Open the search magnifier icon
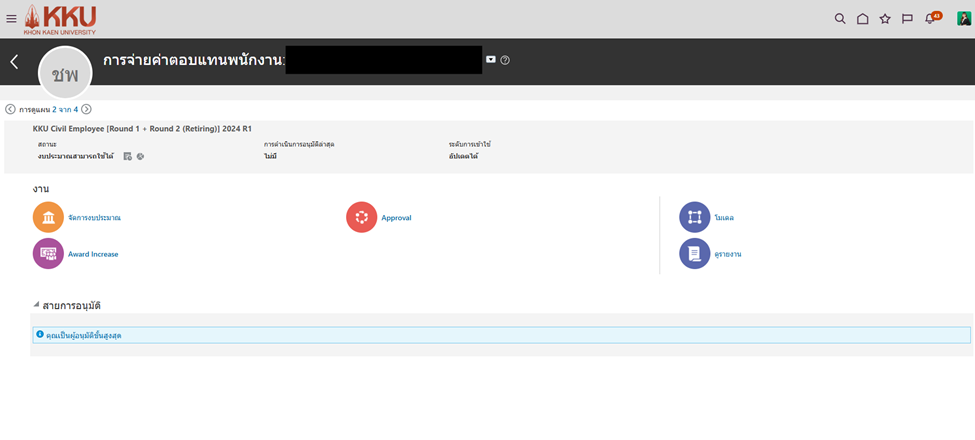Screen dimensions: 975x440 tap(840, 18)
